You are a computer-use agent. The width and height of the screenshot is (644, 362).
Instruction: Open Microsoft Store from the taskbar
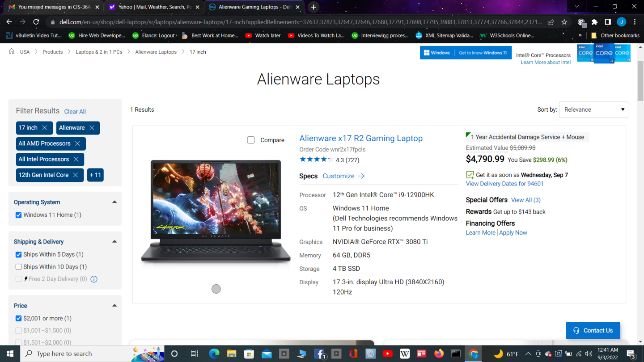tap(249, 354)
